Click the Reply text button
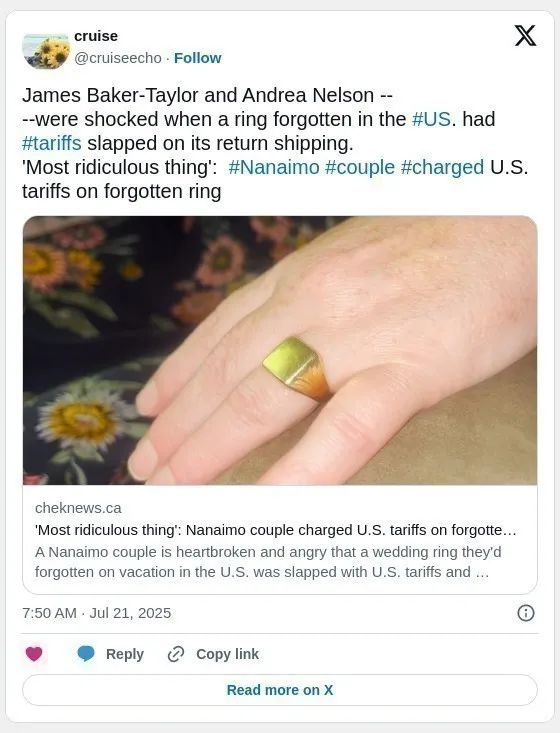 124,654
